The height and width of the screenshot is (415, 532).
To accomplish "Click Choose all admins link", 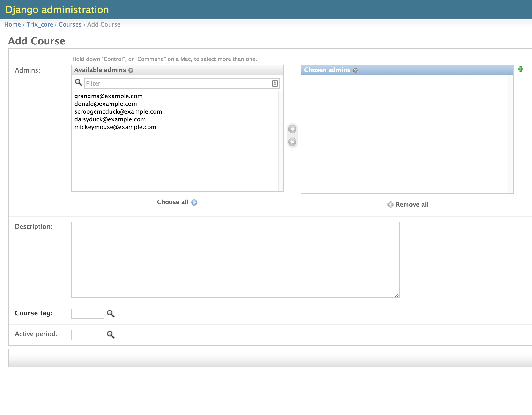I will click(177, 202).
